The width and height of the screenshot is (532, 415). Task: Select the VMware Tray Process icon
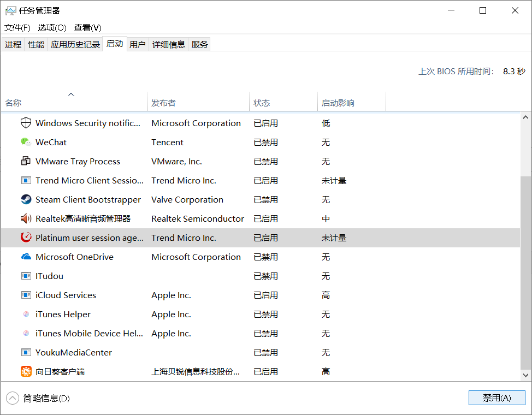tap(26, 161)
